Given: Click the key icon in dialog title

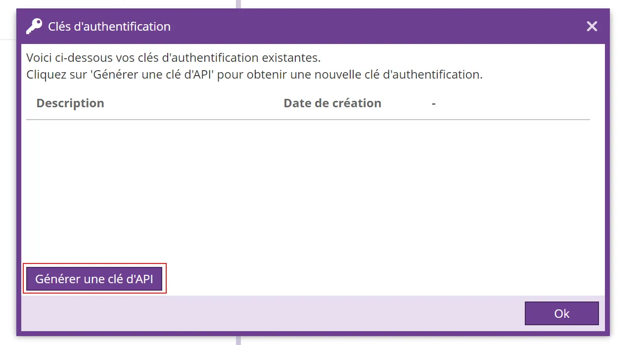Looking at the screenshot, I should point(34,26).
